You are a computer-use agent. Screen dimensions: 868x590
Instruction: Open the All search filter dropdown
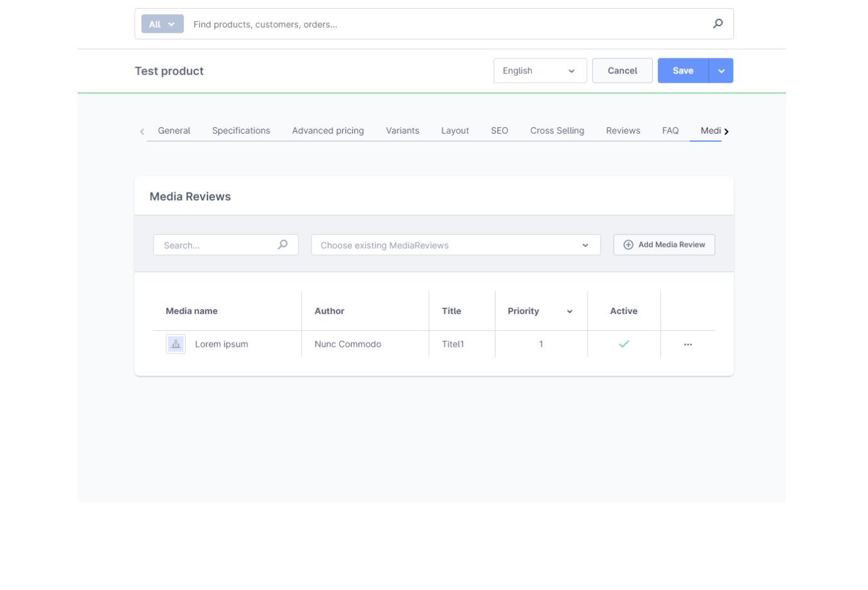(162, 24)
